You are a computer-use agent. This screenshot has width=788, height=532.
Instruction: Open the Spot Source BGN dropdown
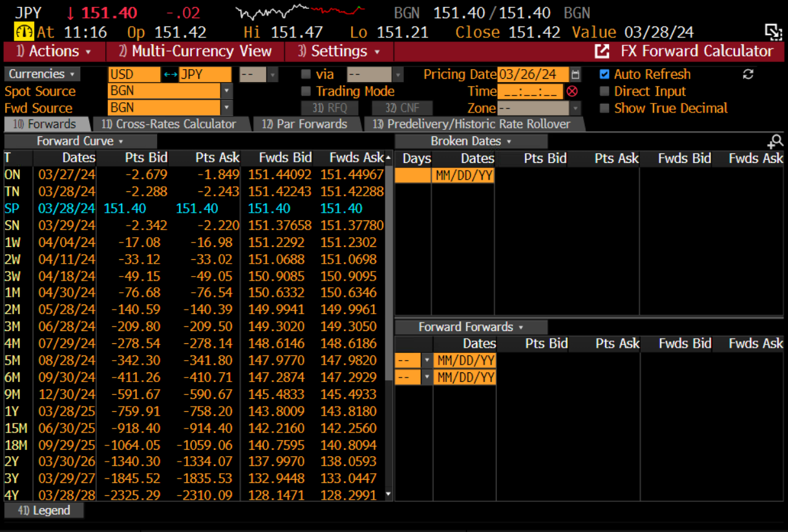tap(226, 92)
